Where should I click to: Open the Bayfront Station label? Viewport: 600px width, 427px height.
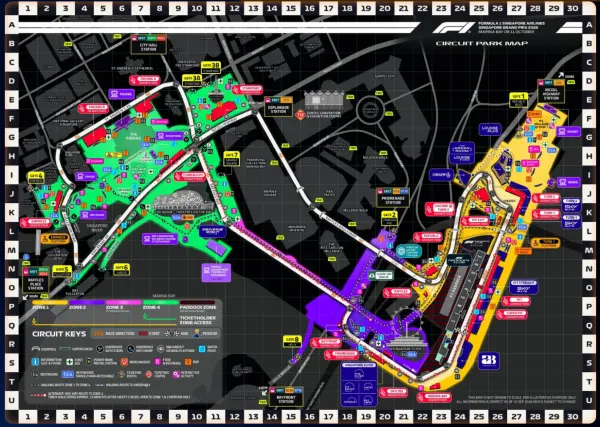point(286,397)
